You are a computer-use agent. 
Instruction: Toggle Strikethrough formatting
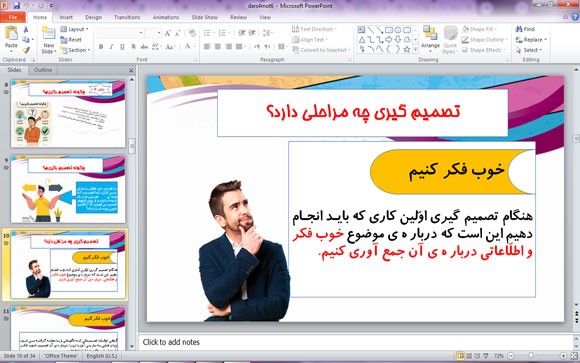[144, 47]
